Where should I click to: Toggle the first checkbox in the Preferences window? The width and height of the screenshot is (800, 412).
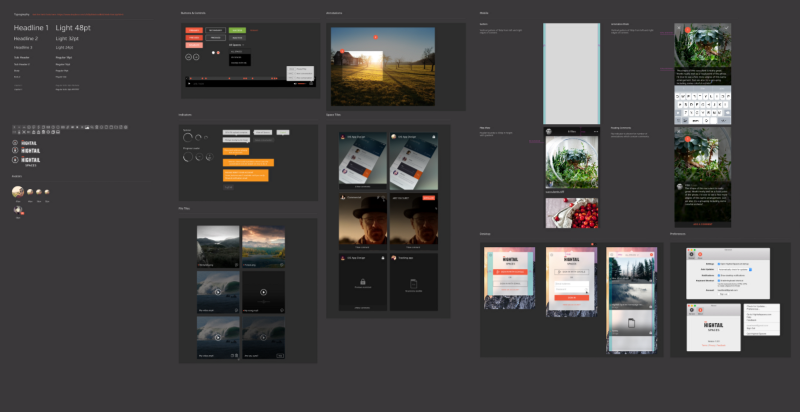coord(719,264)
